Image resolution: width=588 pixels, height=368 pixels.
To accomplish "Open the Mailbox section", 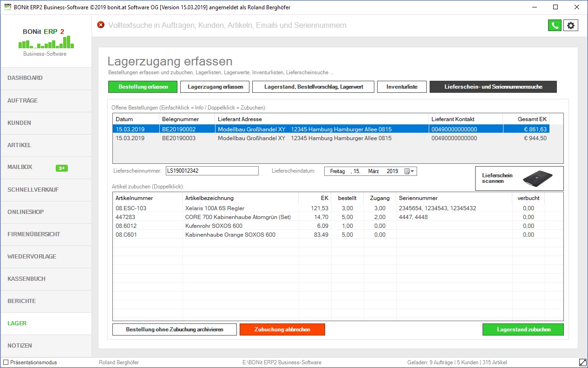I will (46, 168).
